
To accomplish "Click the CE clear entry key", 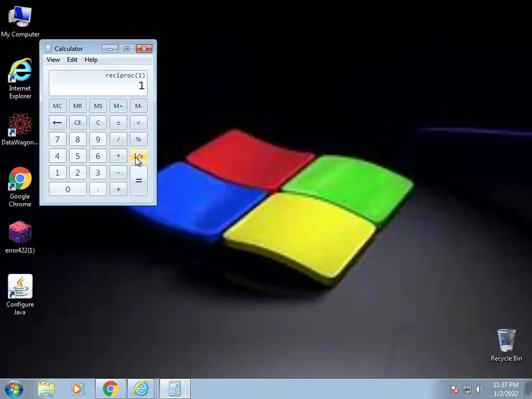I will pos(78,123).
